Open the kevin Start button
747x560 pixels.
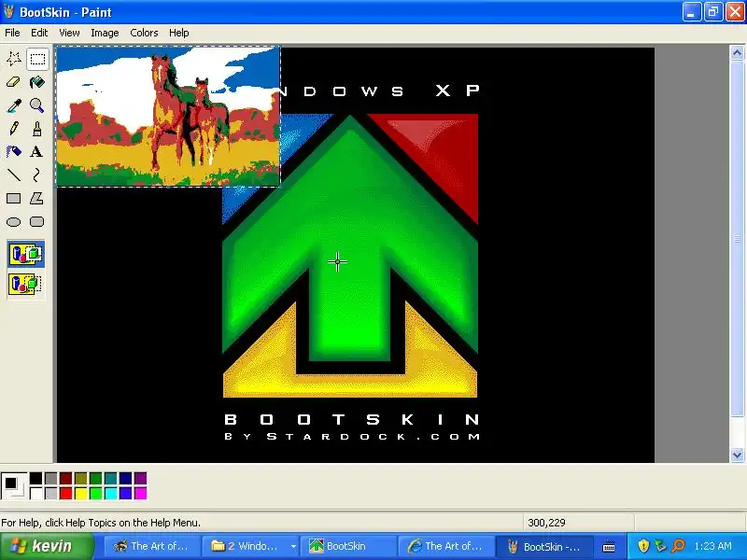(x=47, y=546)
